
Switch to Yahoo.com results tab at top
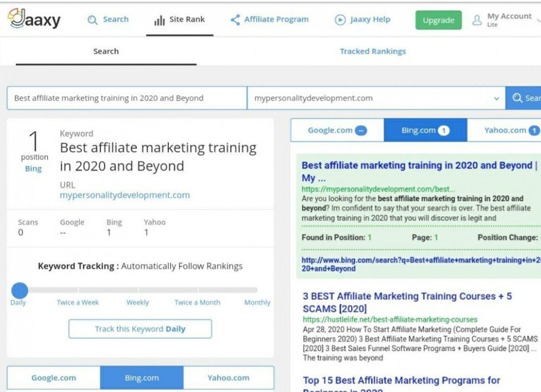(504, 130)
